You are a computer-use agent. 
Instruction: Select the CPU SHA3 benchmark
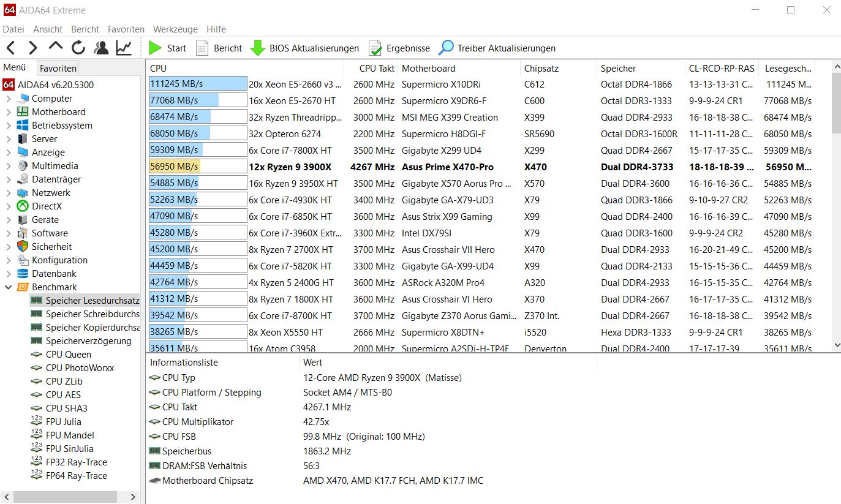point(58,408)
